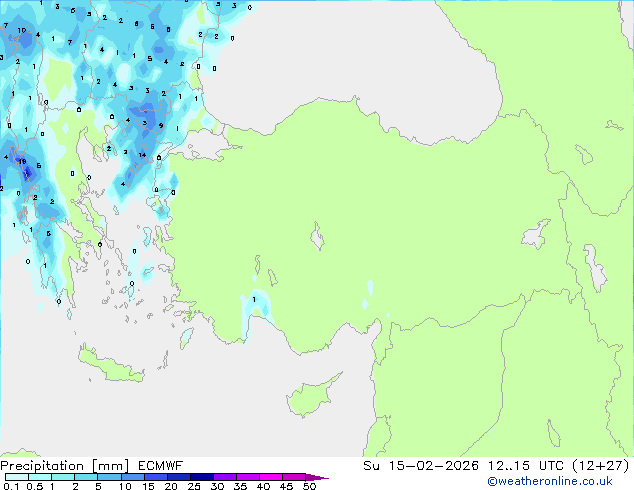Click the "(12+27)" forecast offset text
Image resolution: width=634 pixels, height=490 pixels.
point(600,466)
